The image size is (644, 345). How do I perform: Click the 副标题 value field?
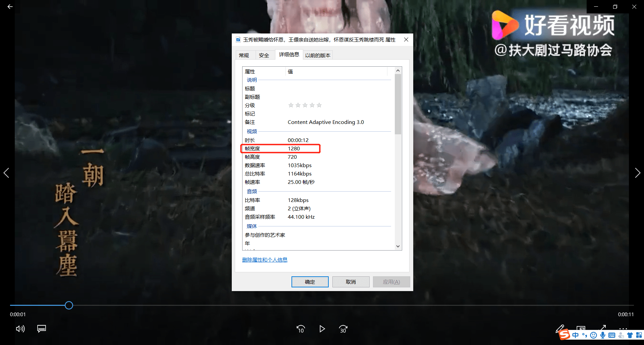339,97
